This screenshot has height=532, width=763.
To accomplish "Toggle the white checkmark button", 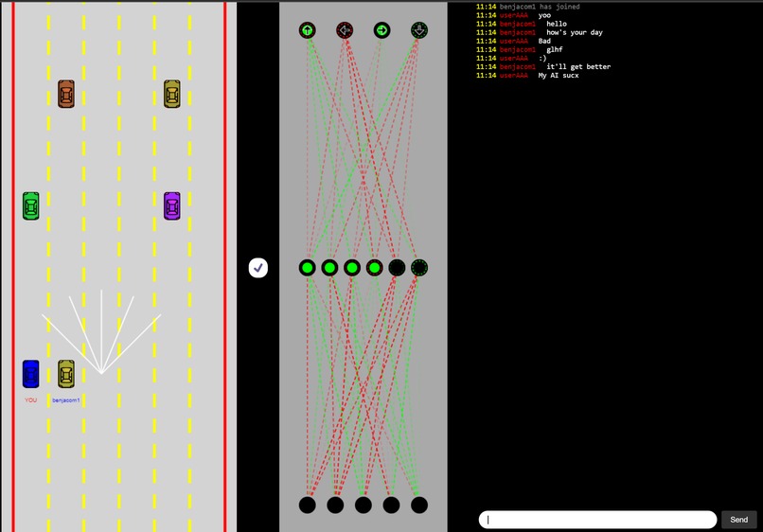I will tap(257, 268).
